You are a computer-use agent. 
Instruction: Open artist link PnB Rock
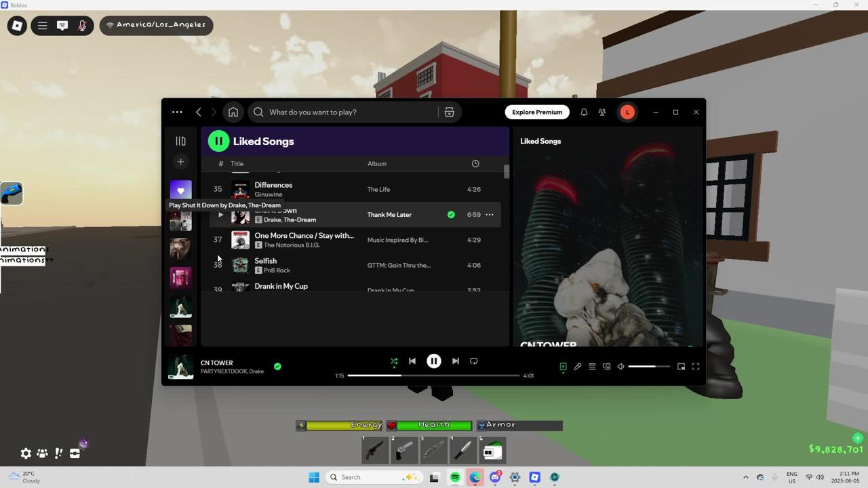pyautogui.click(x=277, y=270)
